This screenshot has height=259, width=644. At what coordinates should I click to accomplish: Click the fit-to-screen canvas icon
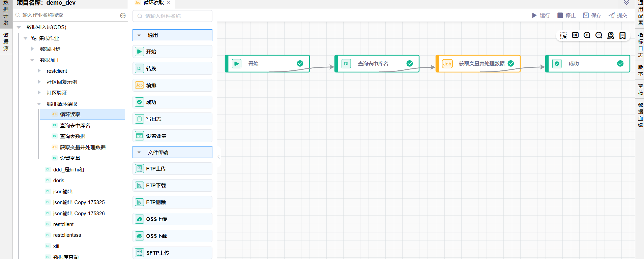point(575,35)
